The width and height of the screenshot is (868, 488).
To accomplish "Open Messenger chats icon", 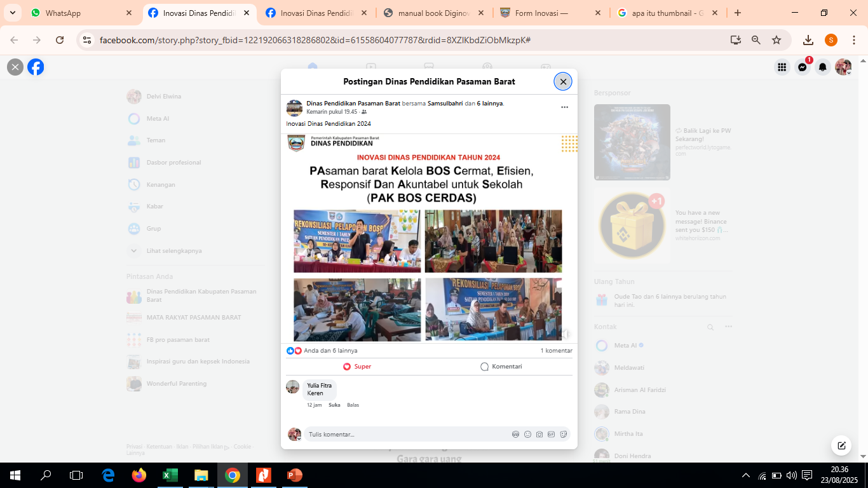I will point(803,67).
